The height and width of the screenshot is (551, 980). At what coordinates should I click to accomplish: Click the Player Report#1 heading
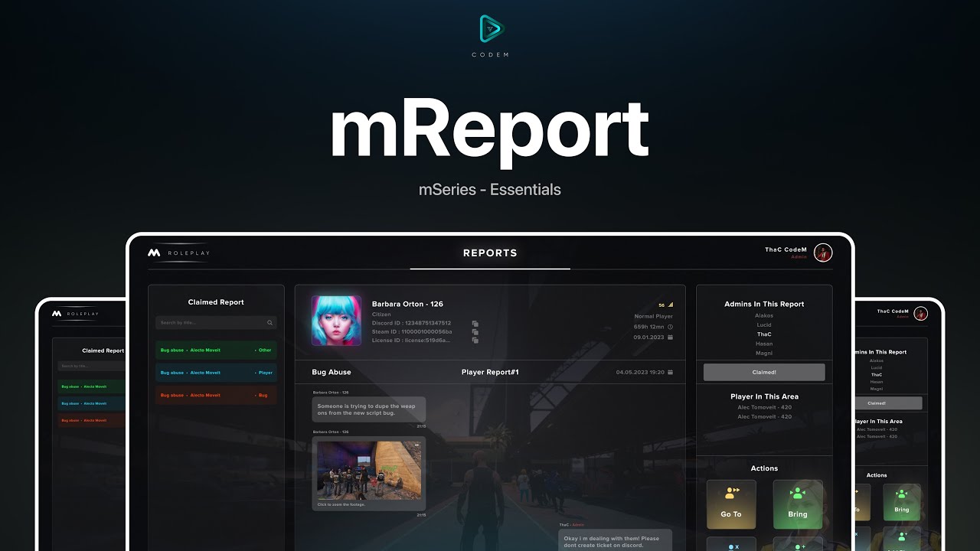click(x=490, y=372)
